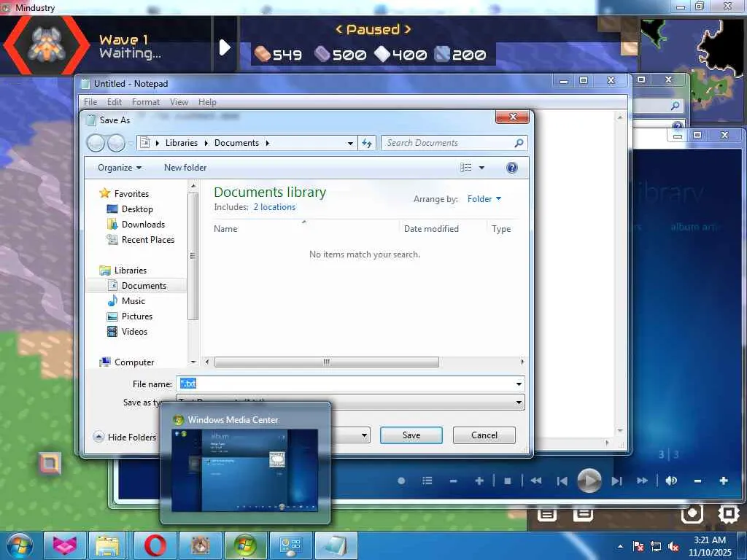Click the Search Documents field
The image size is (747, 560).
454,143
